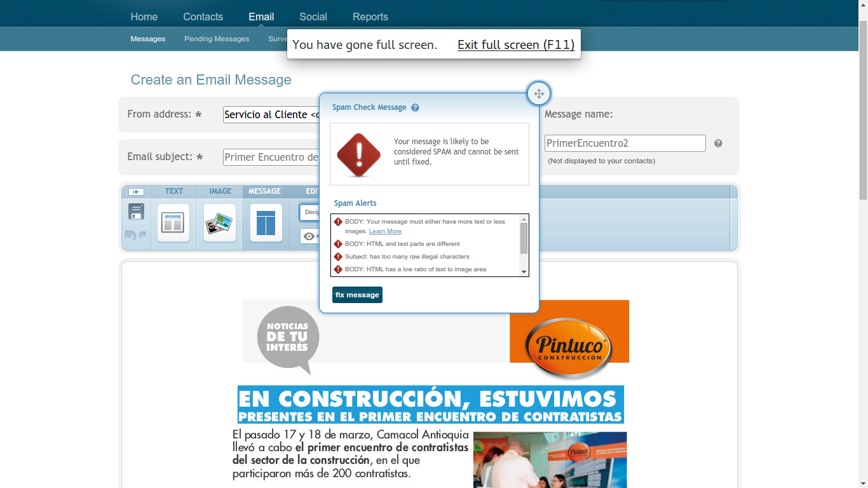Viewport: 868px width, 488px height.
Task: Click the Message name field 'PrimerEncuentro2'
Action: (625, 143)
